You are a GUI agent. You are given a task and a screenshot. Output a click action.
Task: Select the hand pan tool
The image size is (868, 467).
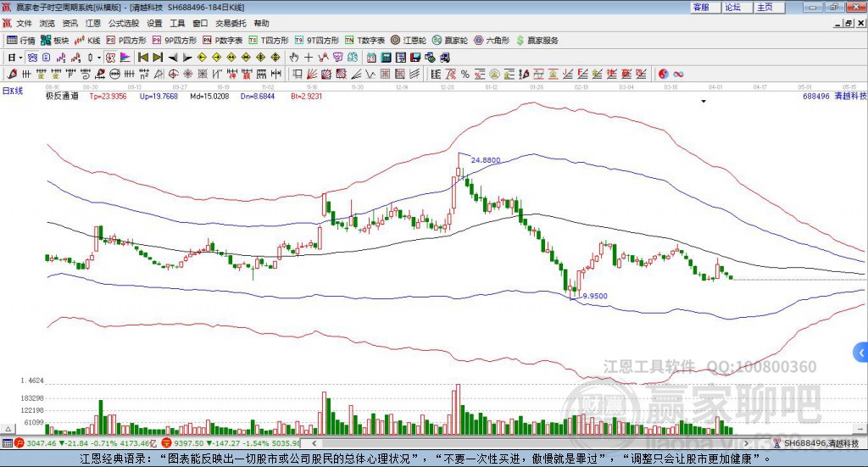tap(293, 58)
